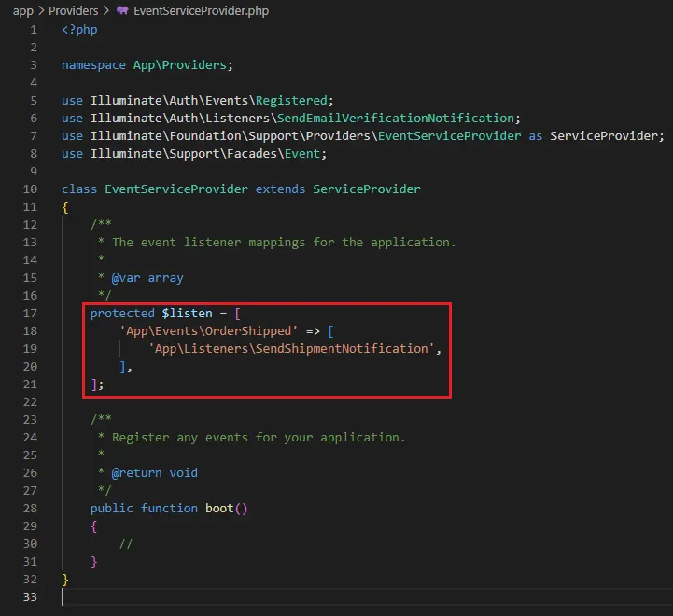Click comment 'Register any events for your application.'
This screenshot has width=673, height=616.
pos(259,438)
